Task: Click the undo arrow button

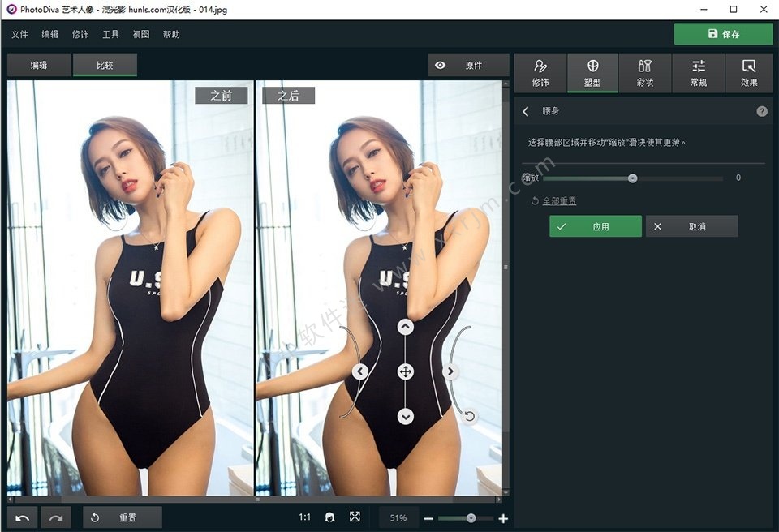Action: click(23, 517)
